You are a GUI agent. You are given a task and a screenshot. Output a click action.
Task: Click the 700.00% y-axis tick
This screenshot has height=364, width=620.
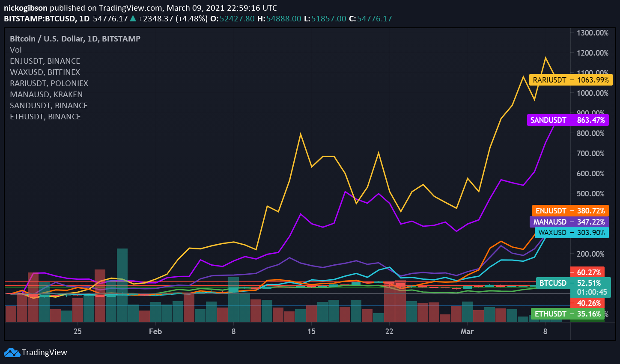point(591,154)
